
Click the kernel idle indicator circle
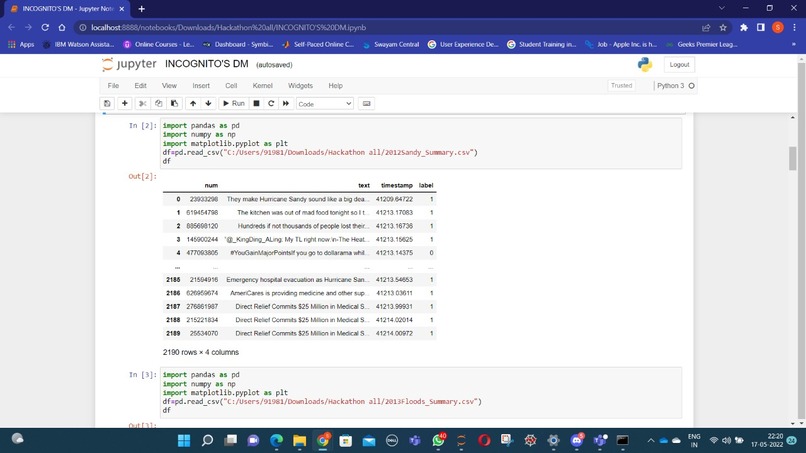[691, 86]
